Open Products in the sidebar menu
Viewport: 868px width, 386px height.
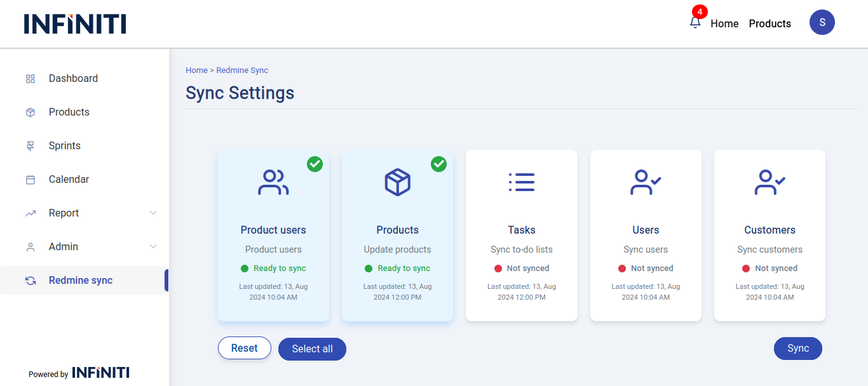(69, 112)
